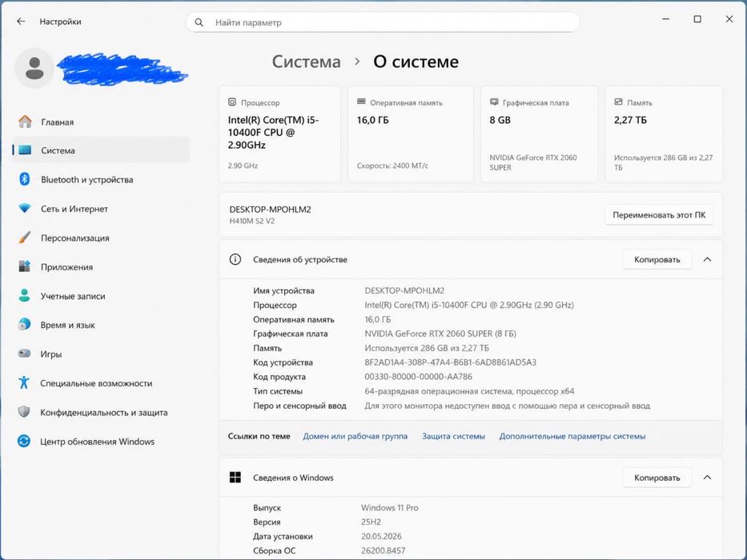
Task: Click the Память storage icon on card
Action: tap(618, 102)
